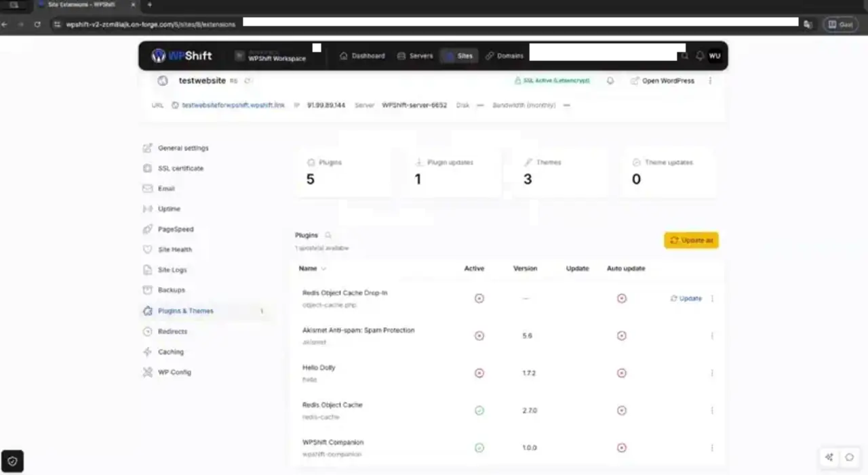Open row menu for WPShift Companion

(x=712, y=447)
